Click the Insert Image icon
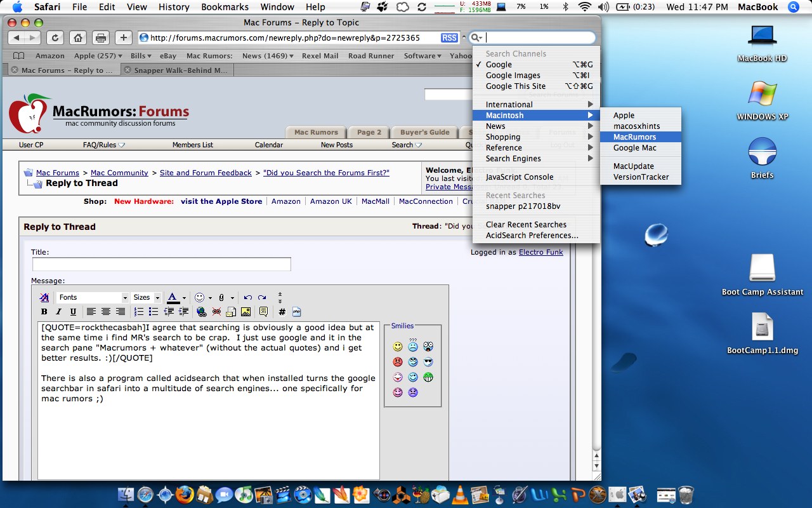The height and width of the screenshot is (508, 812). pos(246,312)
